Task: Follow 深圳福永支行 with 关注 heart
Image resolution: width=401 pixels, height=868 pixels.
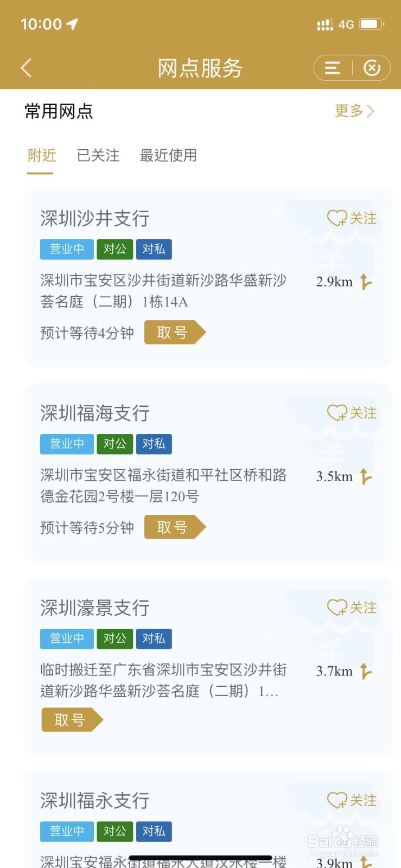Action: pos(352,800)
